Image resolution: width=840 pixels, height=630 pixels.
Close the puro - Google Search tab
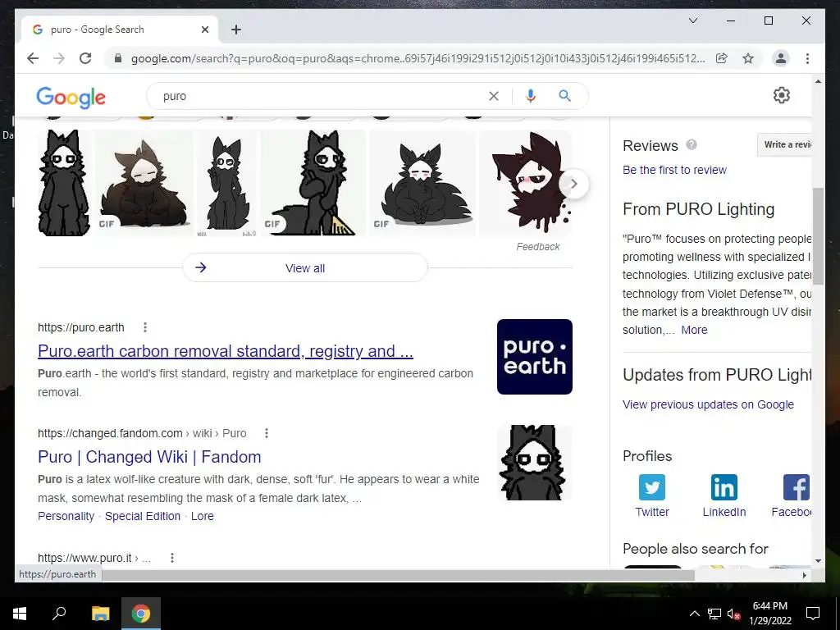point(204,30)
